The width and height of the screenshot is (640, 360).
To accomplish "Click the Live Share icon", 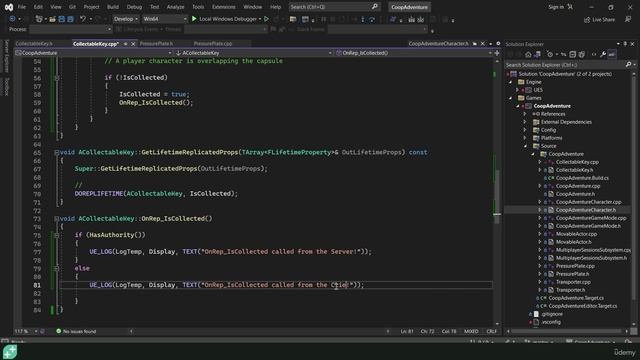I will click(x=587, y=20).
